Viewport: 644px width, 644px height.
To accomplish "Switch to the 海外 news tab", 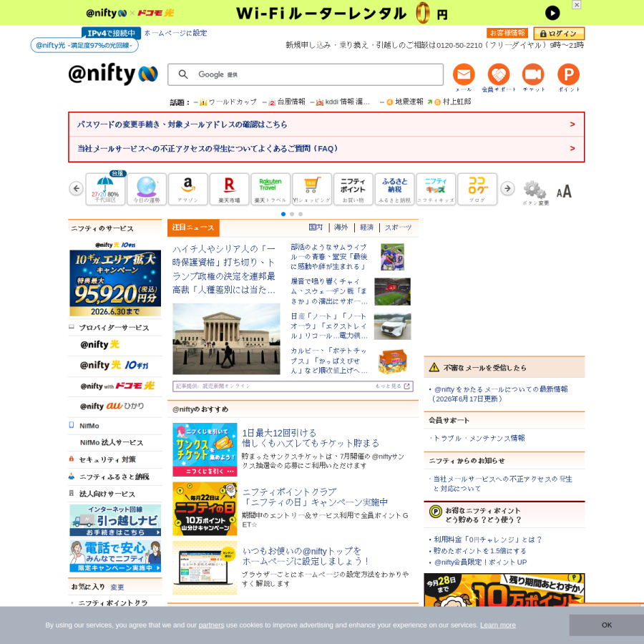I will [341, 228].
